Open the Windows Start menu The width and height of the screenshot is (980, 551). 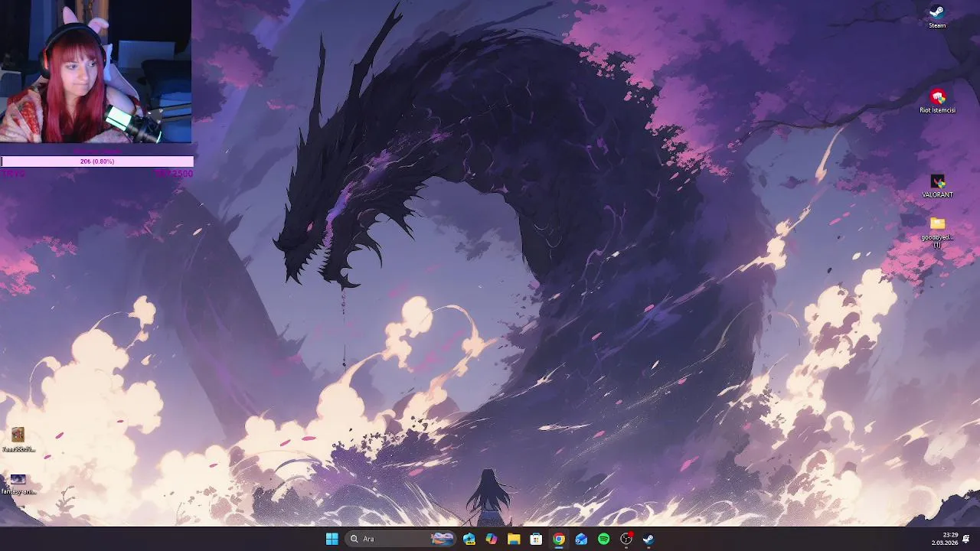[332, 539]
